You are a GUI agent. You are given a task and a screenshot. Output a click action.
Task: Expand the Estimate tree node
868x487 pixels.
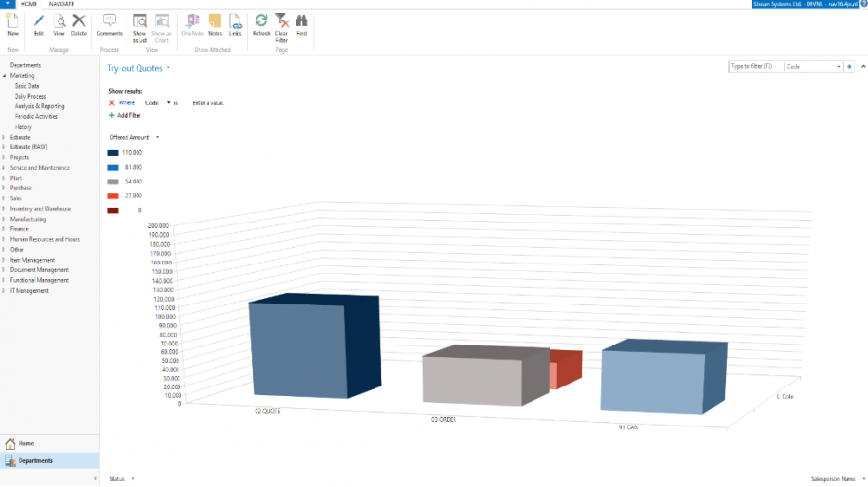point(4,137)
